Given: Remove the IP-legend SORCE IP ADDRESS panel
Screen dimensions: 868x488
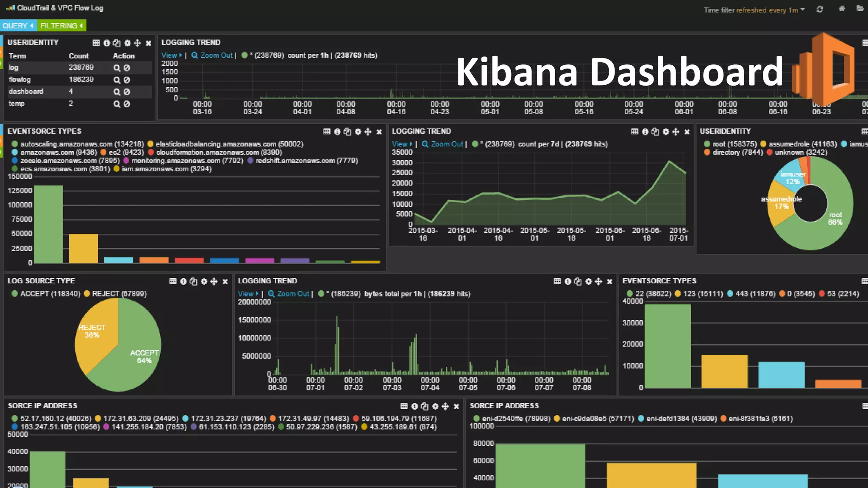Looking at the screenshot, I should click(456, 406).
